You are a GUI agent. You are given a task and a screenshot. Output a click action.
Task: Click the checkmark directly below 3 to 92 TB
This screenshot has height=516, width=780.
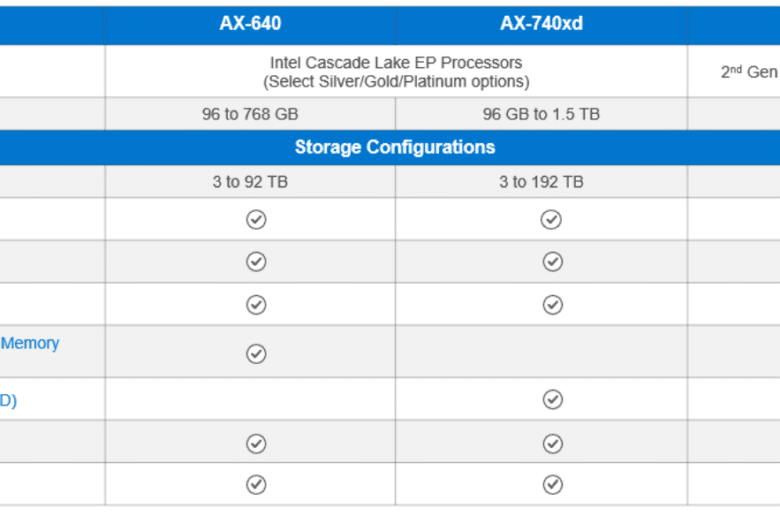(x=256, y=219)
